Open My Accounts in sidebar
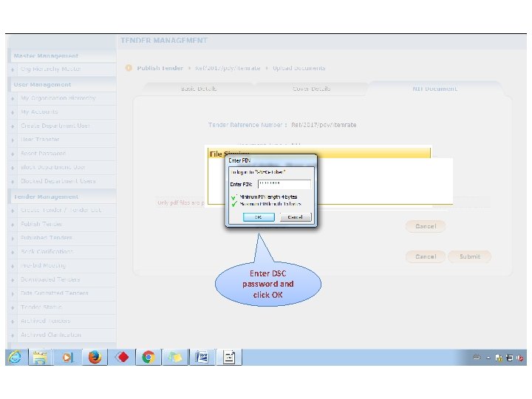The height and width of the screenshot is (399, 532). tap(39, 112)
